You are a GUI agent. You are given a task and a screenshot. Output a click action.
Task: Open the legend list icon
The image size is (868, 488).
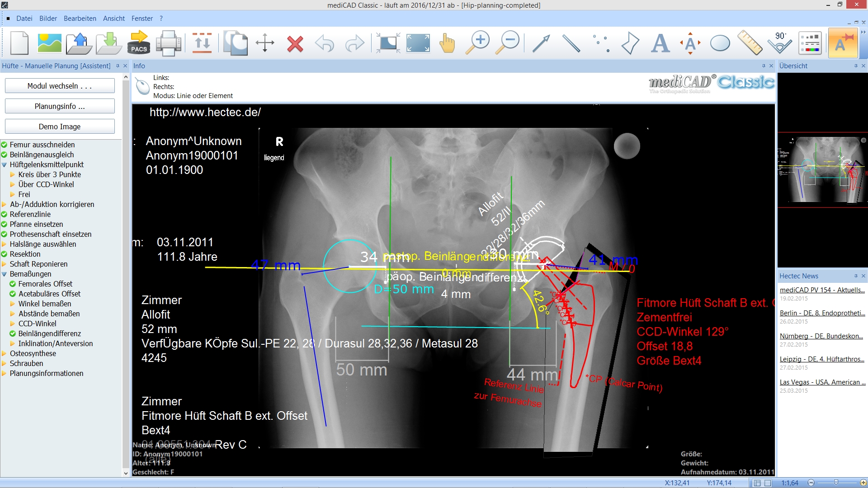coord(811,43)
